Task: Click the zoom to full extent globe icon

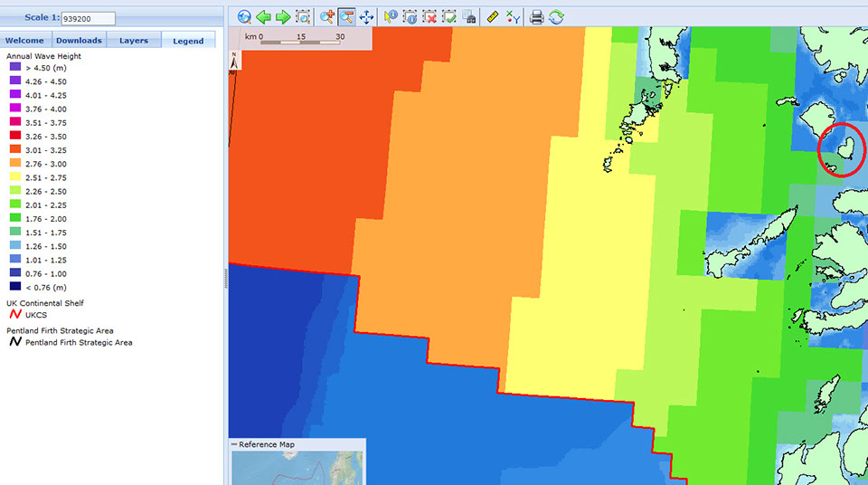Action: [x=244, y=16]
